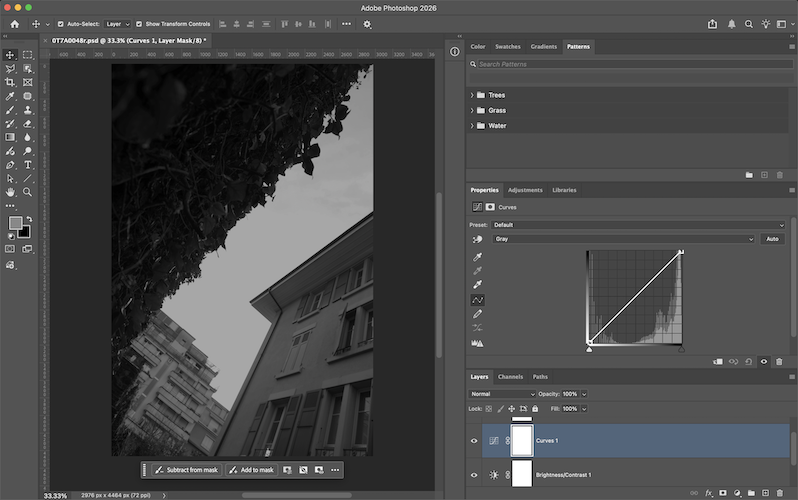Viewport: 798px width, 500px height.
Task: Select the Curves 1 layer mask thumbnail
Action: tap(522, 441)
